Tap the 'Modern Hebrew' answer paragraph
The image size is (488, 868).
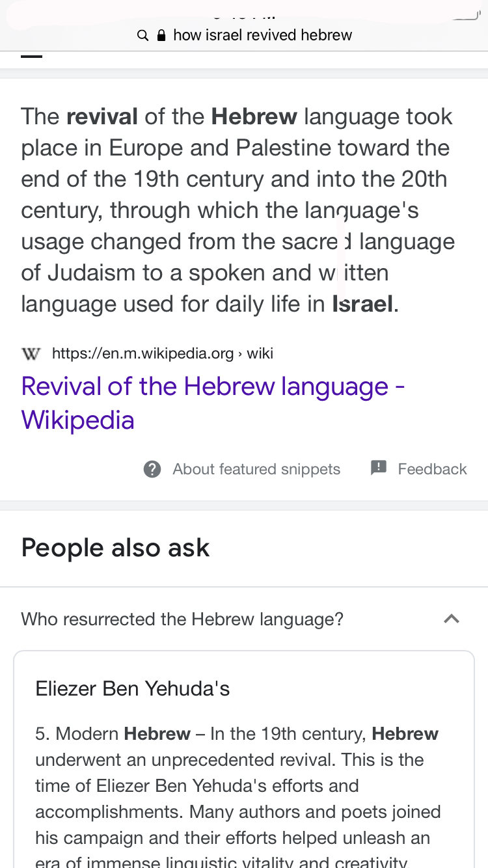click(x=238, y=798)
